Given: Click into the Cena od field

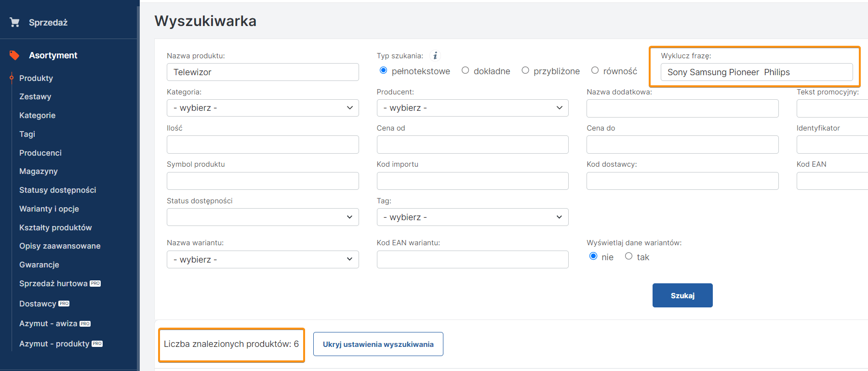Looking at the screenshot, I should click(472, 145).
